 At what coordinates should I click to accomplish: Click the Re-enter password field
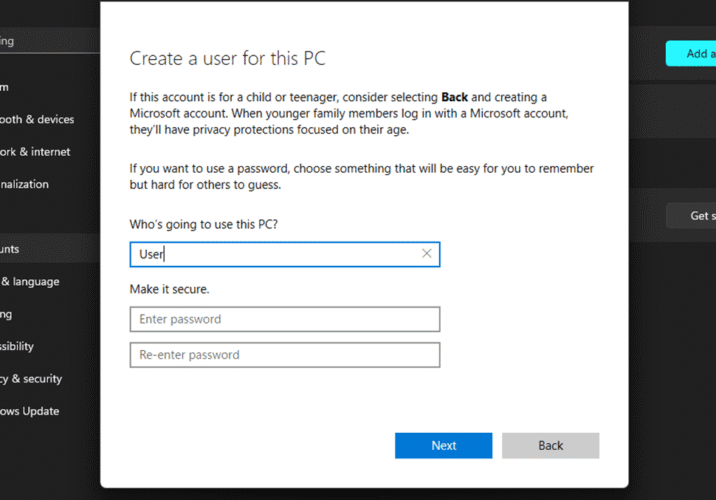284,355
